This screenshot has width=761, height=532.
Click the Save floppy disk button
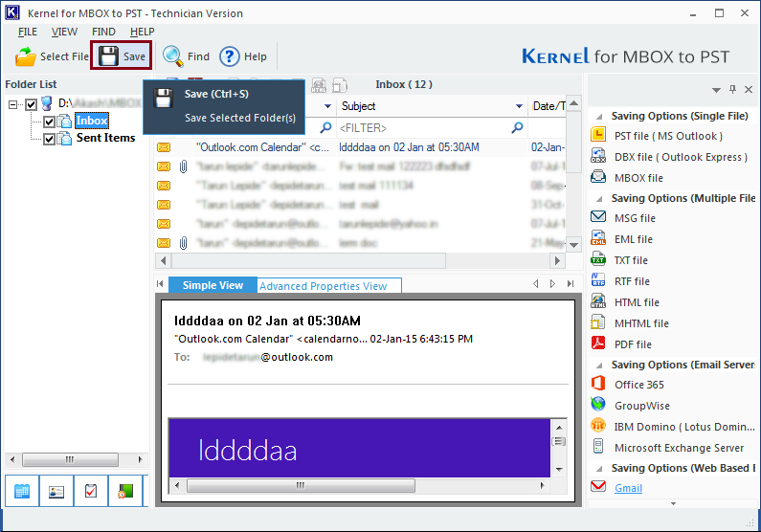click(x=122, y=56)
